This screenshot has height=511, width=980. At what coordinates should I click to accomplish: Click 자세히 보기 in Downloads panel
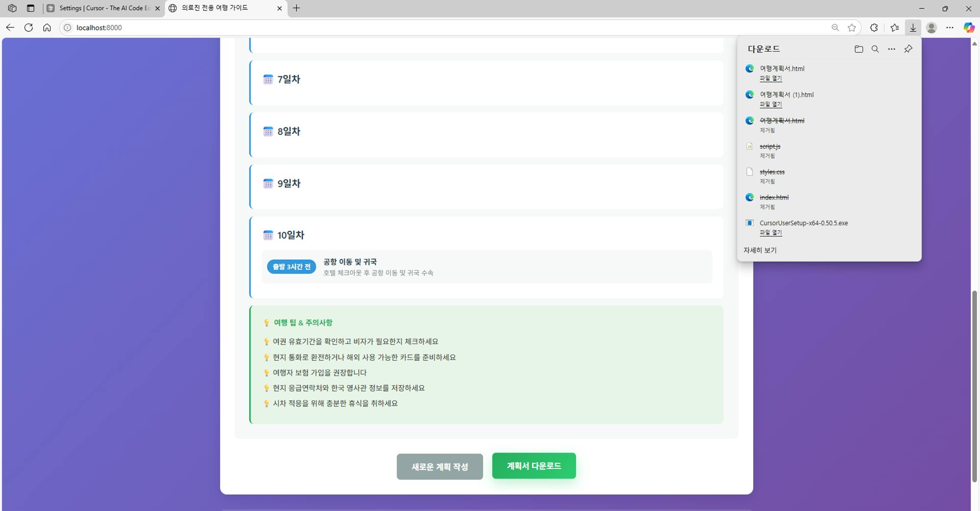[x=760, y=250]
